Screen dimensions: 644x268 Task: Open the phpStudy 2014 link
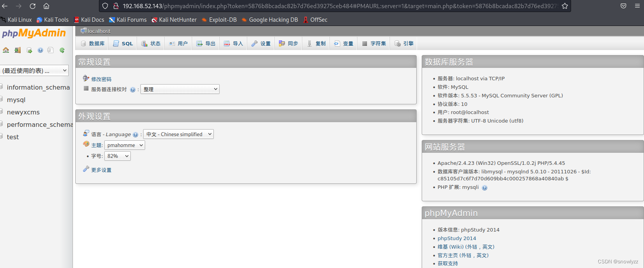pos(457,239)
